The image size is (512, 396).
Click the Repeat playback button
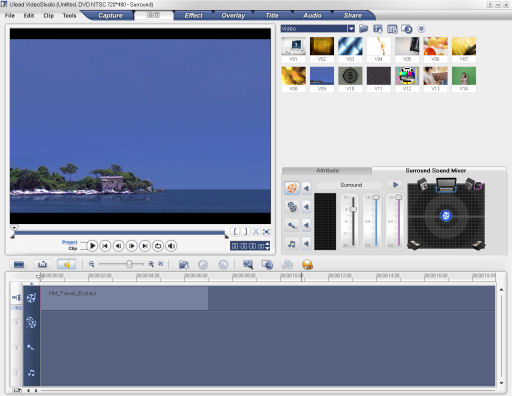click(x=158, y=246)
